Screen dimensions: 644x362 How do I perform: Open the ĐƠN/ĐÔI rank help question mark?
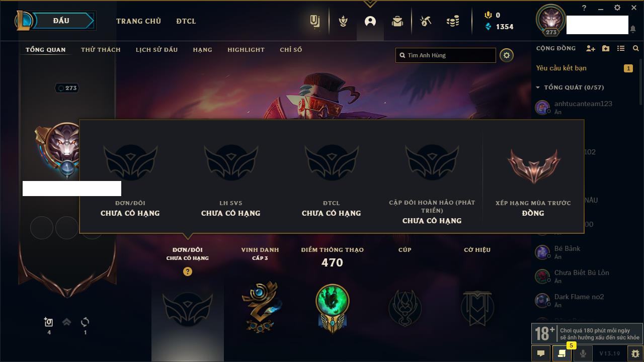tap(188, 271)
